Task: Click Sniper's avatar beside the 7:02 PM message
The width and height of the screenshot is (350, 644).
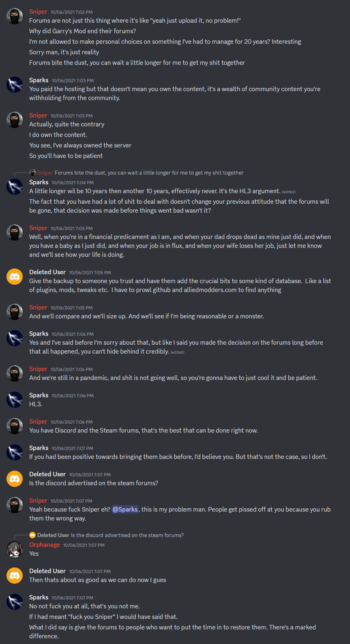Action: (15, 16)
